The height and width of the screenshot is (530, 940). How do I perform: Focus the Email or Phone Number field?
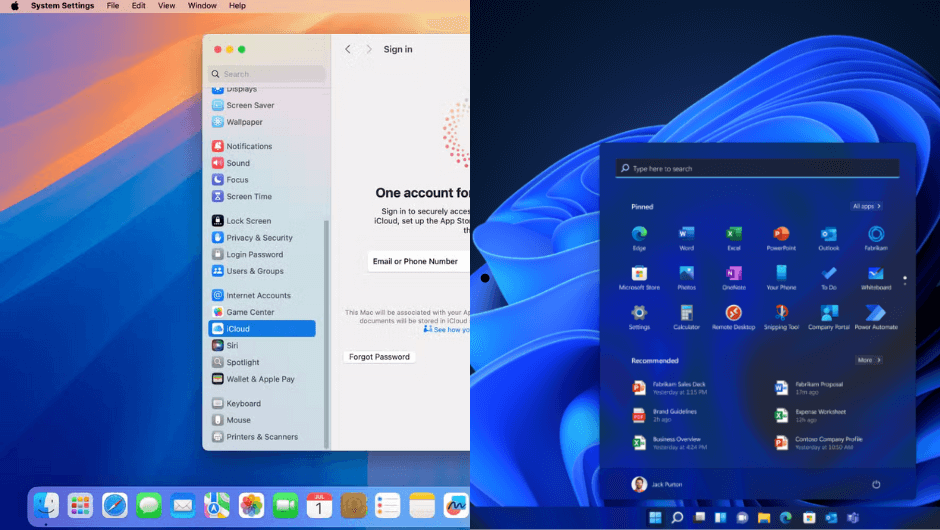[418, 261]
